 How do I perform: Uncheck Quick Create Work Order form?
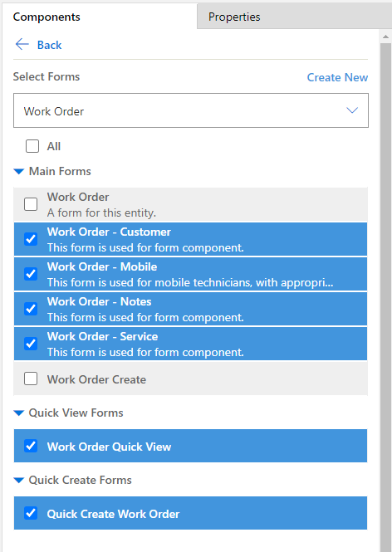31,513
